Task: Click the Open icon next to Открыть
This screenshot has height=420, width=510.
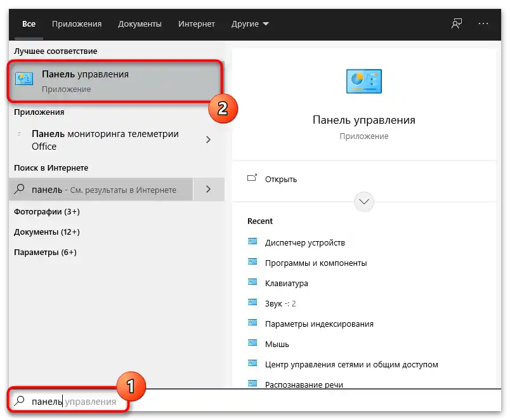Action: coord(252,178)
